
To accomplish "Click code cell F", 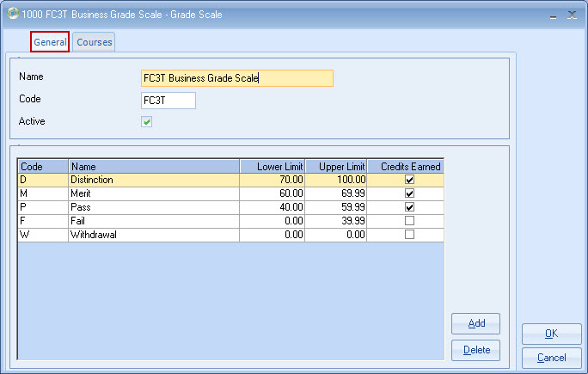I will (x=43, y=221).
